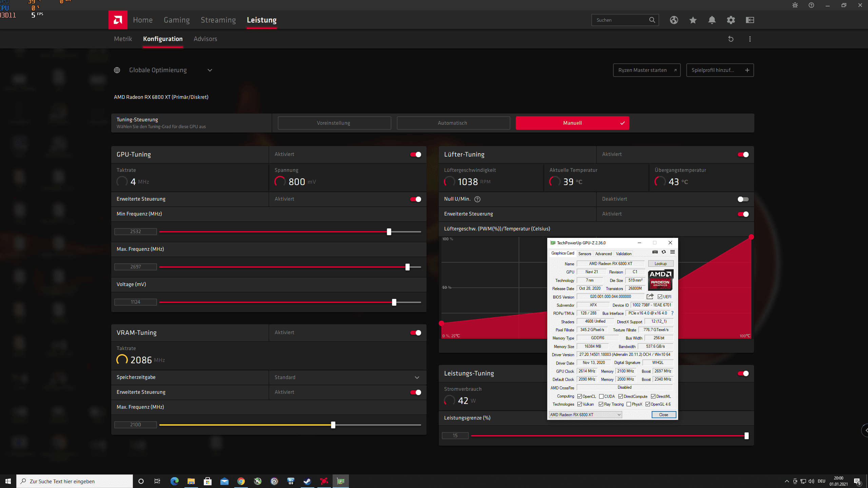The width and height of the screenshot is (868, 488).
Task: Click Null U/Min. help info icon
Action: tap(477, 199)
